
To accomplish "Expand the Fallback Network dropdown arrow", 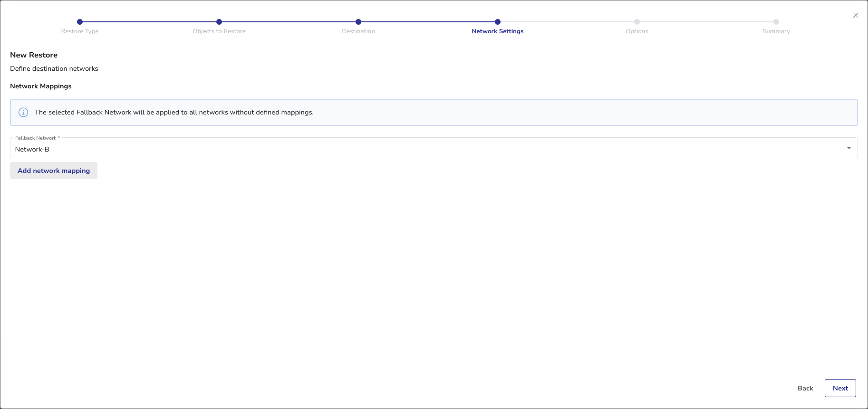I will 849,148.
